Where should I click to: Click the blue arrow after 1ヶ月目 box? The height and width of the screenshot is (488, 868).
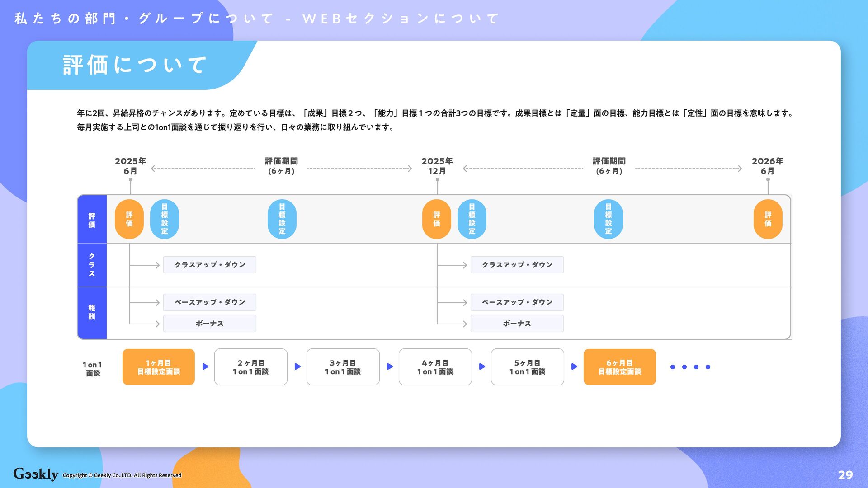coord(205,366)
